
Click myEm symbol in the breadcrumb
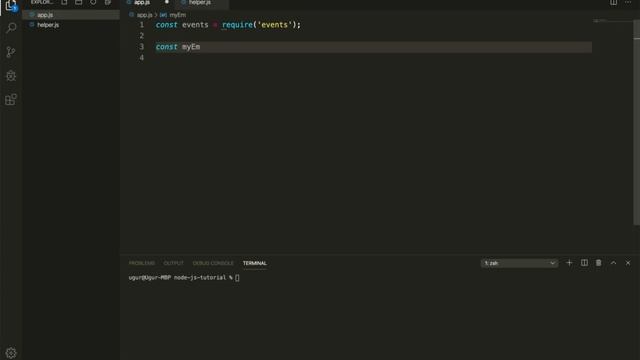tap(178, 15)
